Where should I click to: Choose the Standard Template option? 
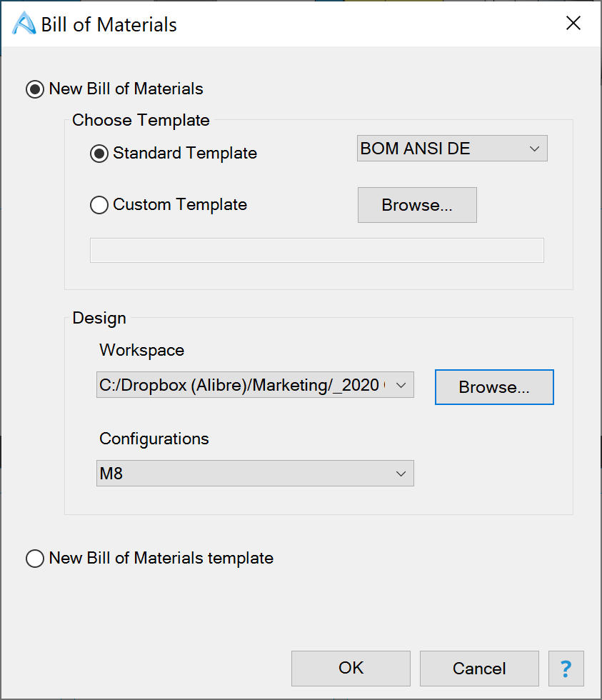pyautogui.click(x=99, y=153)
